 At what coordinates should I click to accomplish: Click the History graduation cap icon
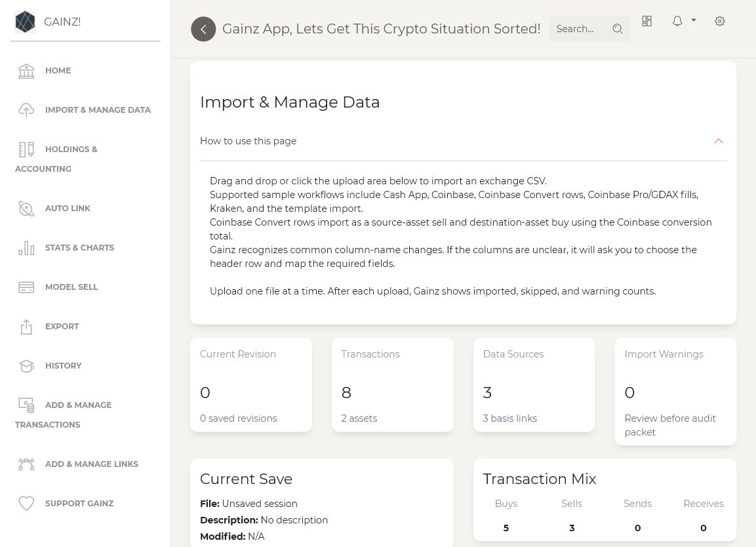coord(26,366)
